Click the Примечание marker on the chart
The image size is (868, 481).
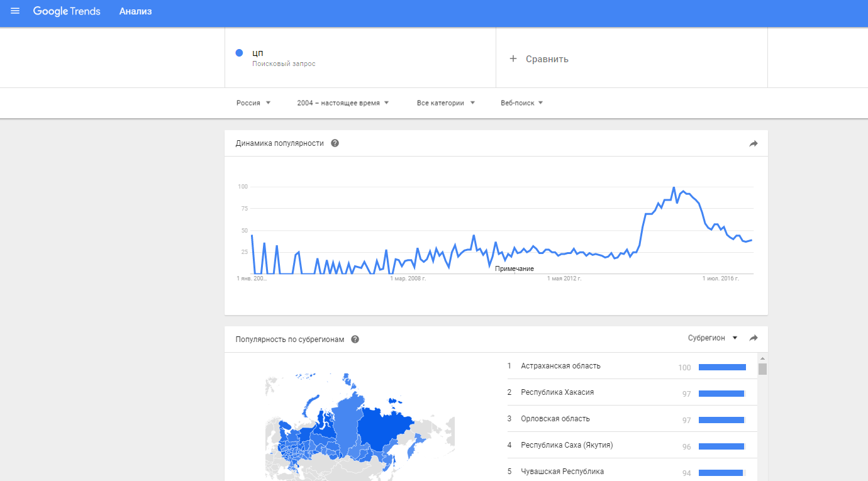coord(514,269)
